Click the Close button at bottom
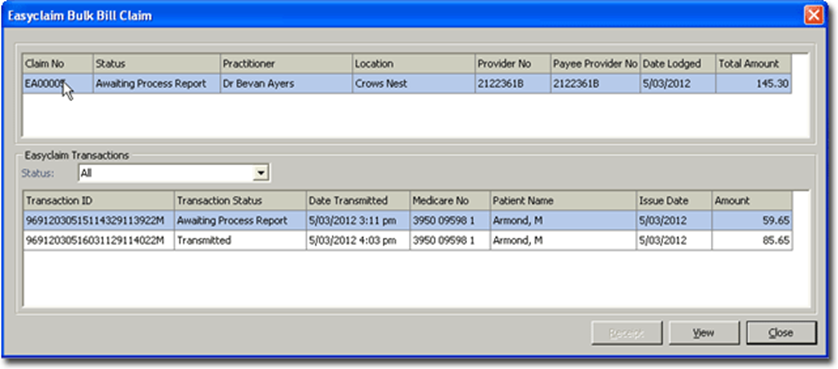 click(x=781, y=333)
